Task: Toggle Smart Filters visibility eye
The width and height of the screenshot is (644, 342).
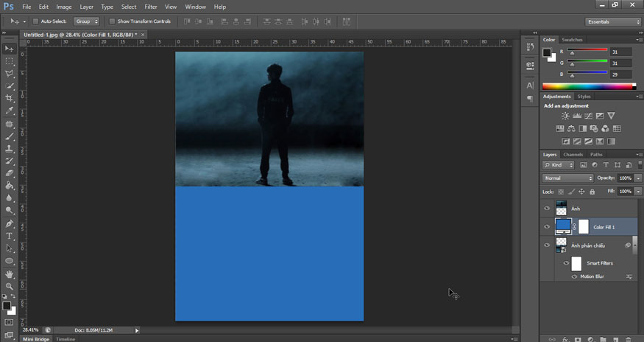Action: click(x=566, y=263)
